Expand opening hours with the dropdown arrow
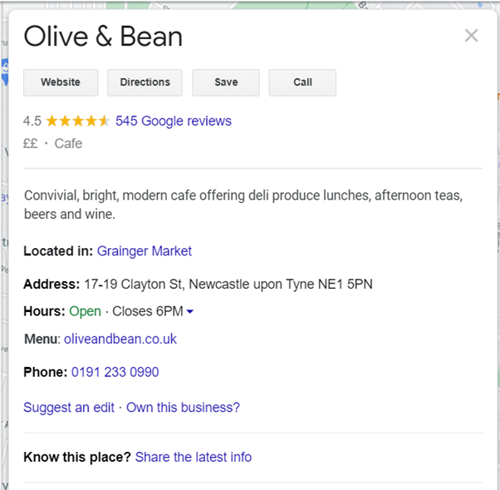This screenshot has width=500, height=490. click(x=190, y=312)
